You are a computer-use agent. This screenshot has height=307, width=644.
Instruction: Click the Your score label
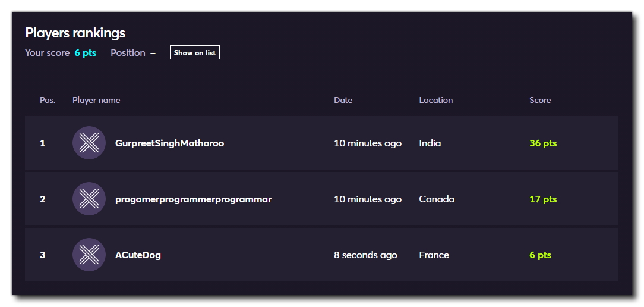(48, 53)
